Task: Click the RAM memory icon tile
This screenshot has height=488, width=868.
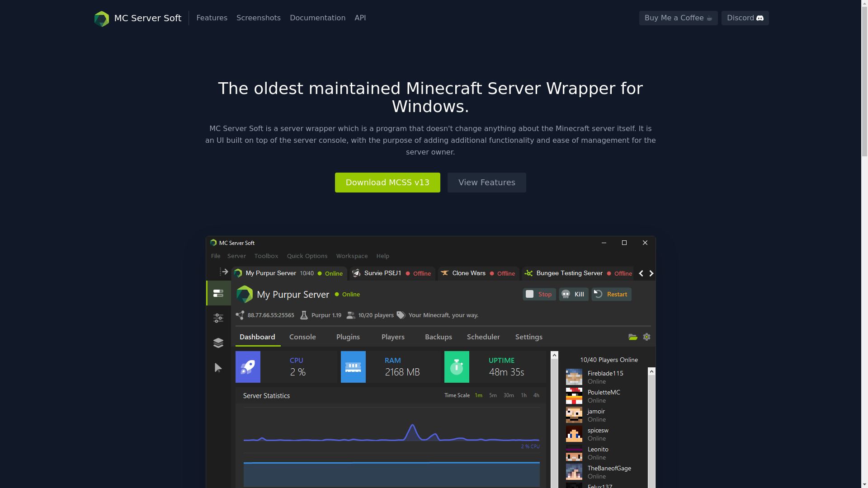Action: (353, 367)
